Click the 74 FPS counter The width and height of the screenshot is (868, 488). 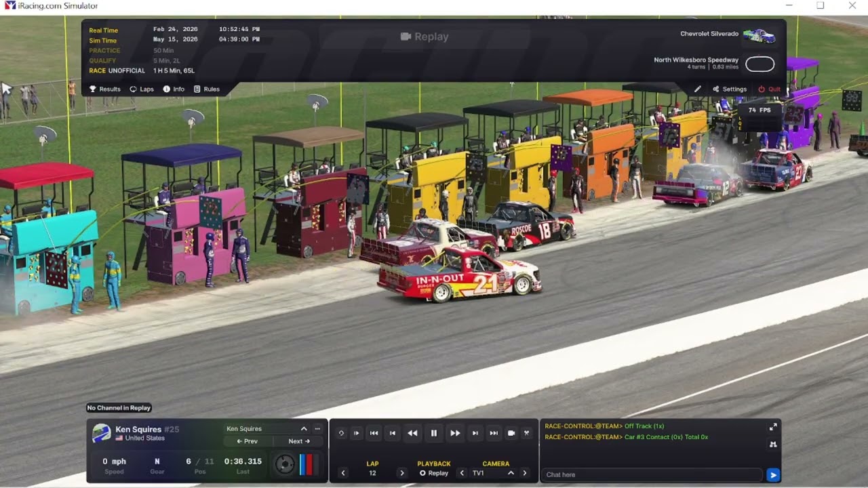point(759,110)
